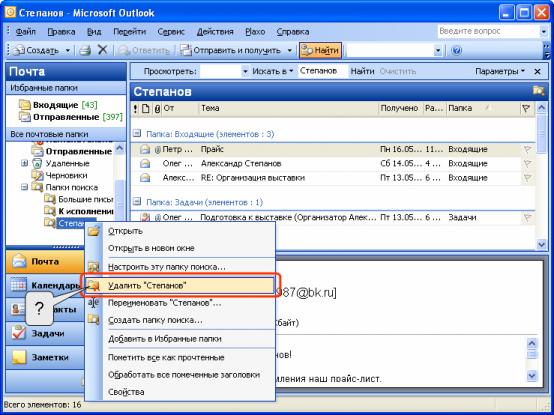Open Отправить и получить dropdown arrow
This screenshot has width=554, height=415.
[289, 51]
